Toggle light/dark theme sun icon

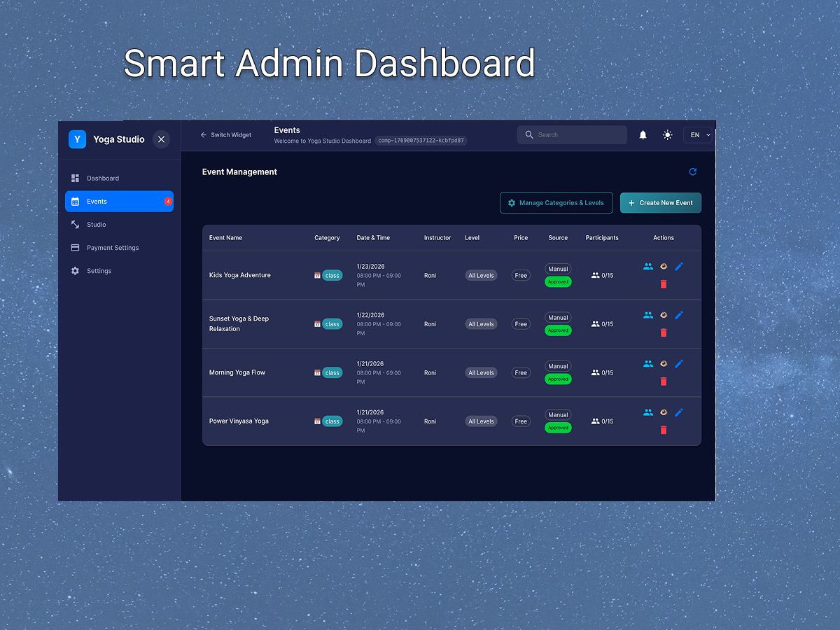click(668, 135)
